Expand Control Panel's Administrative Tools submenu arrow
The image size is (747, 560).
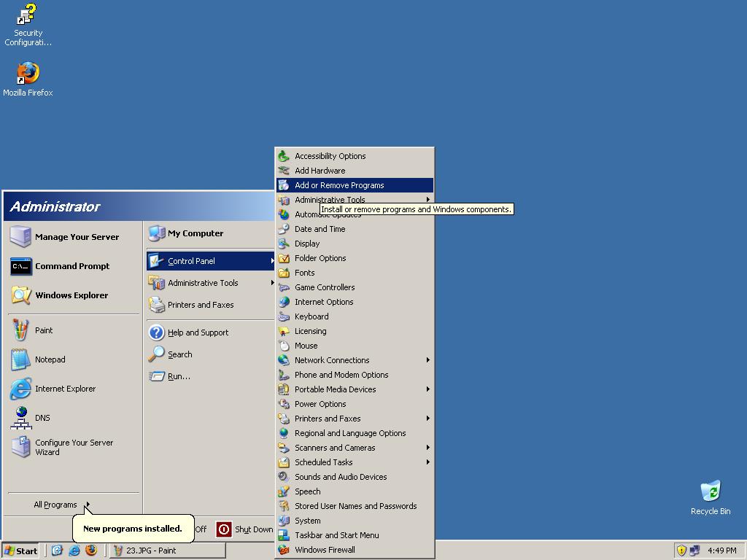(x=427, y=200)
